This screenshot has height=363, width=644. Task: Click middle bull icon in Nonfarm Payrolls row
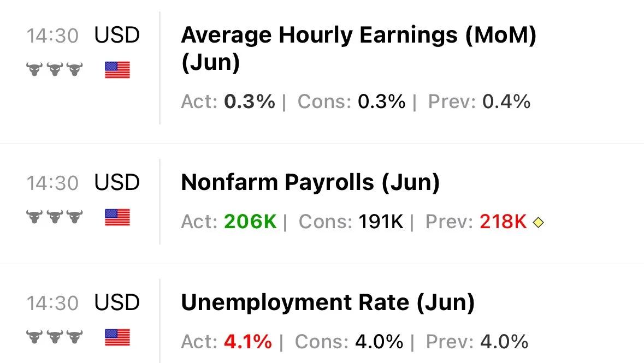tap(55, 217)
